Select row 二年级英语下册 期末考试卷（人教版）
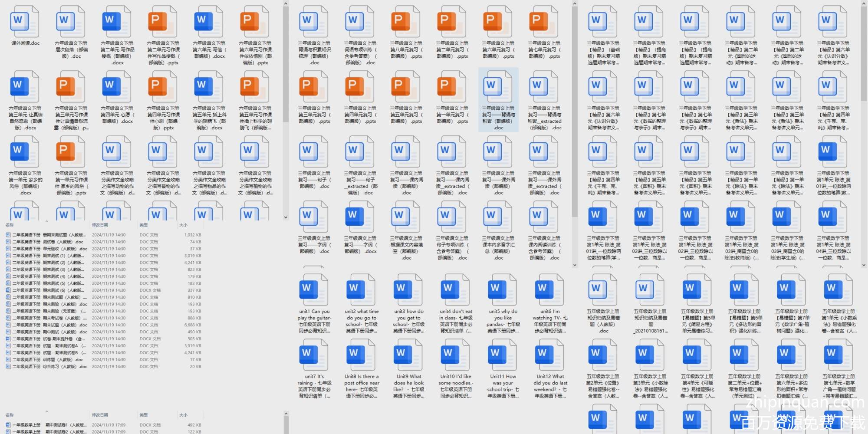Image resolution: width=868 pixels, height=434 pixels. (x=103, y=318)
